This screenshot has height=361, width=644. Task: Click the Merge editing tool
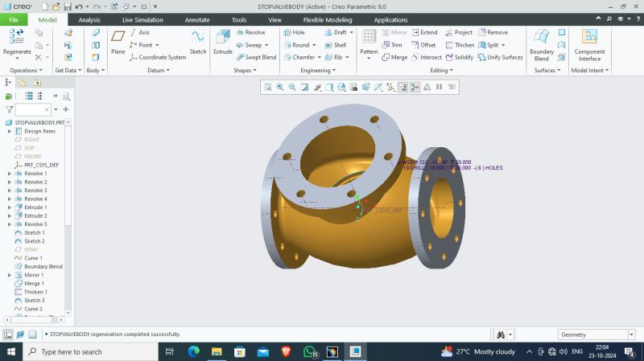click(x=394, y=57)
